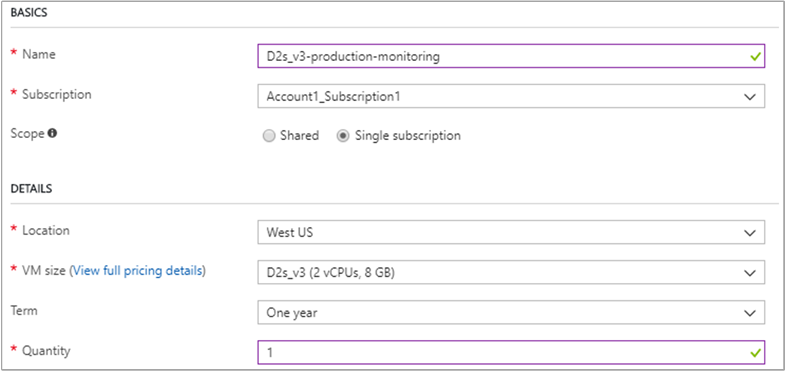Open the Subscription dropdown

coord(511,96)
